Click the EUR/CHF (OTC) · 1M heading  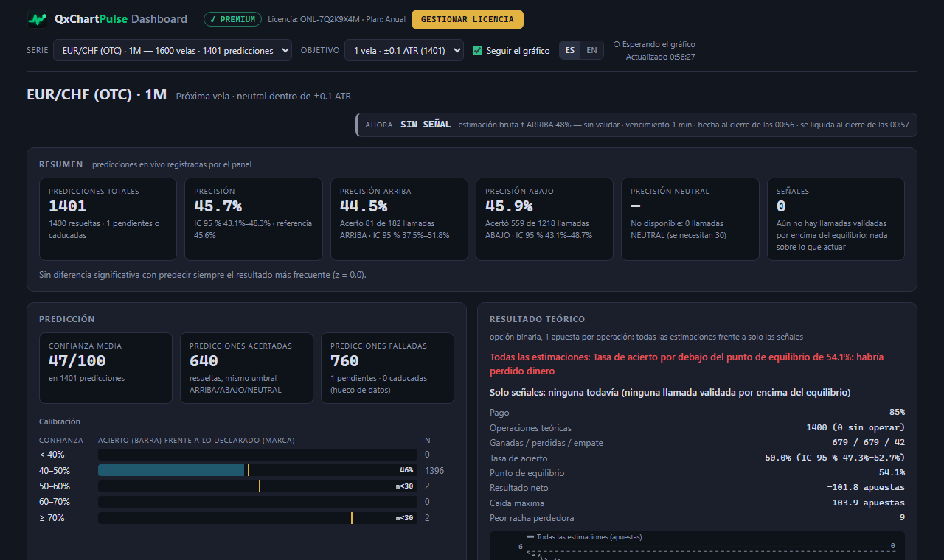click(x=97, y=95)
